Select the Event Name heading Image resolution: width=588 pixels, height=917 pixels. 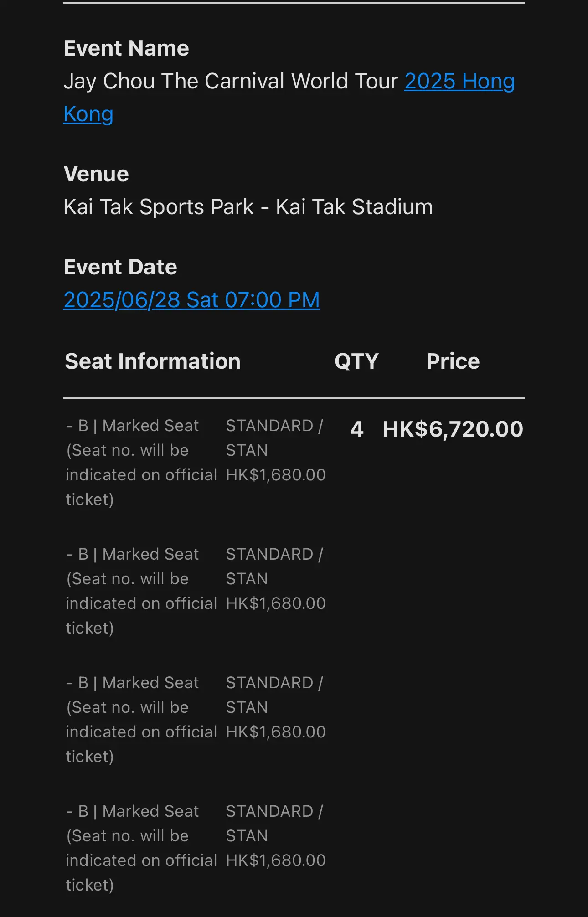126,48
